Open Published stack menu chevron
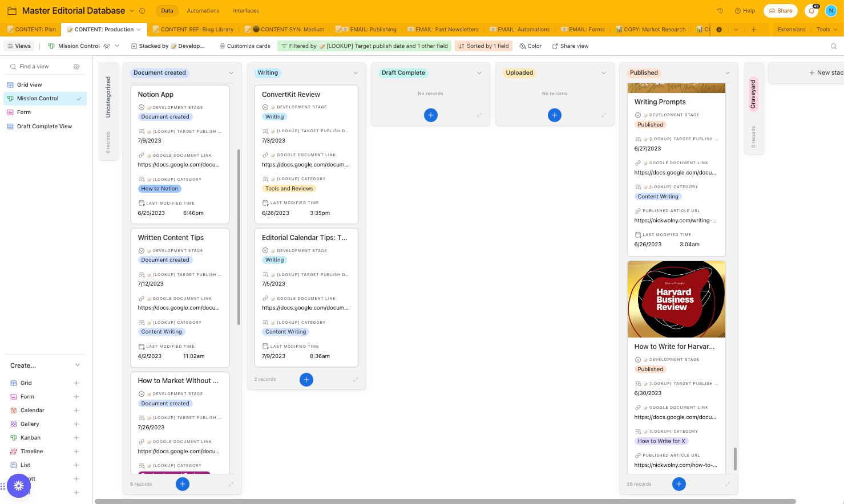 728,73
